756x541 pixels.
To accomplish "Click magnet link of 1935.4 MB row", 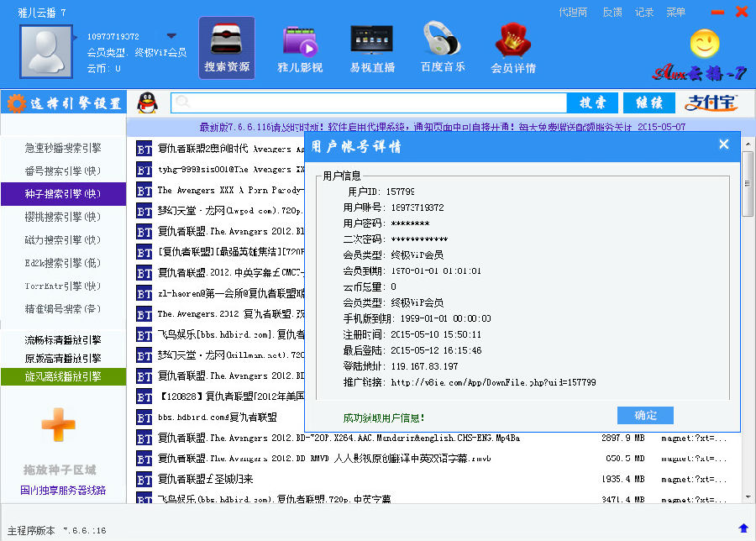I will [x=694, y=480].
